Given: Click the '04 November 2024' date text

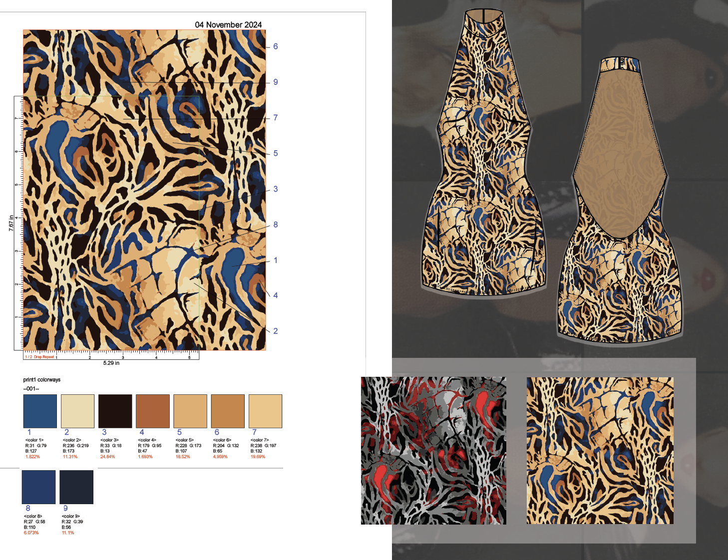Looking at the screenshot, I should click(x=228, y=24).
